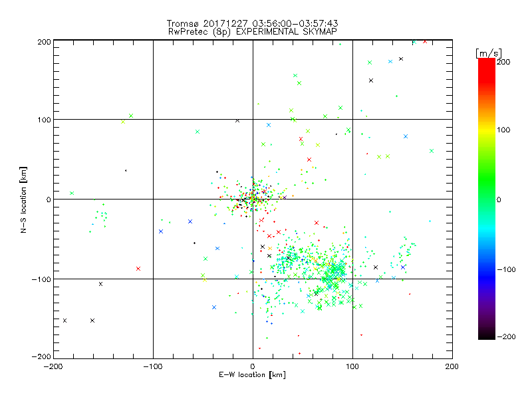Click the colorbar tick label "-200"

point(506,336)
